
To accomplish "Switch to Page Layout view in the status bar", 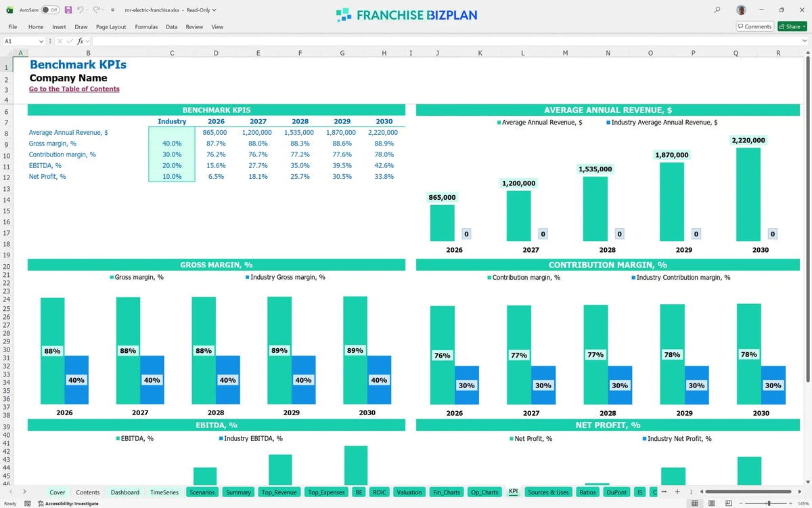I will (712, 503).
